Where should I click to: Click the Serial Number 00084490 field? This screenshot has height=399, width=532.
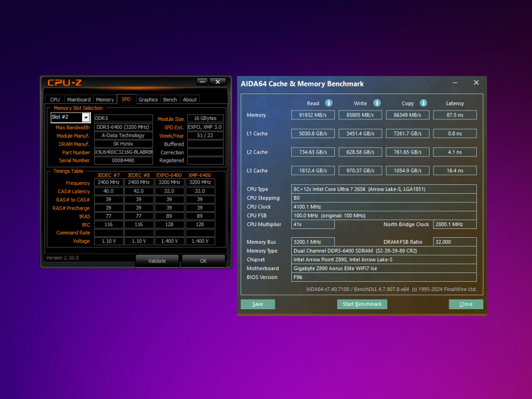(123, 160)
